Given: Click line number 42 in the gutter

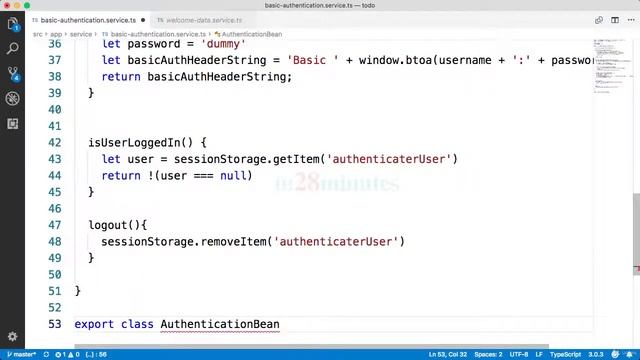Looking at the screenshot, I should tap(55, 142).
